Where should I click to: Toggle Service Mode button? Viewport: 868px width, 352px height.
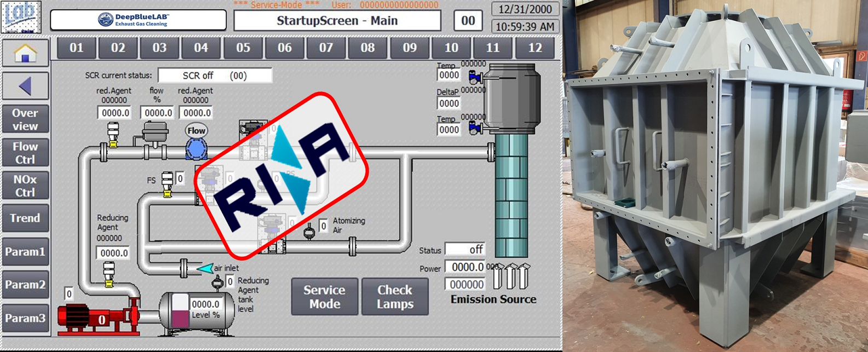click(324, 297)
